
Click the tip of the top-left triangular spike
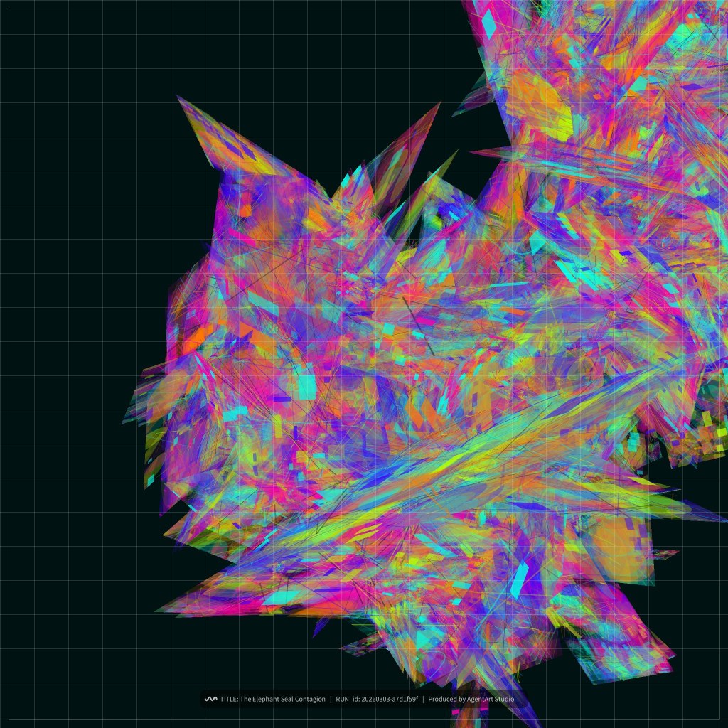coord(179,97)
